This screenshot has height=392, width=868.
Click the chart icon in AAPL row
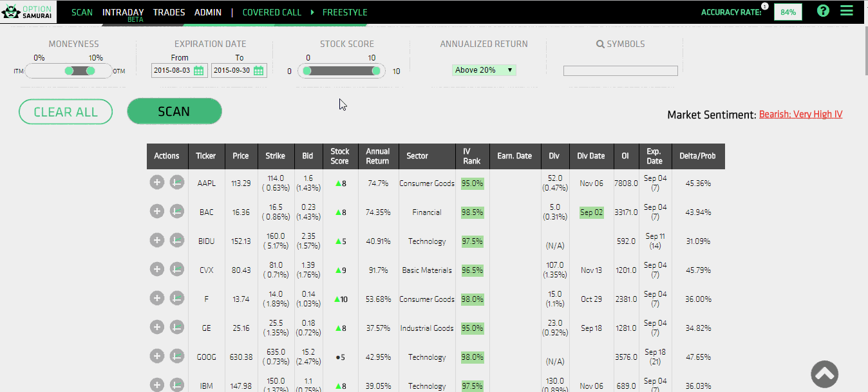point(177,183)
